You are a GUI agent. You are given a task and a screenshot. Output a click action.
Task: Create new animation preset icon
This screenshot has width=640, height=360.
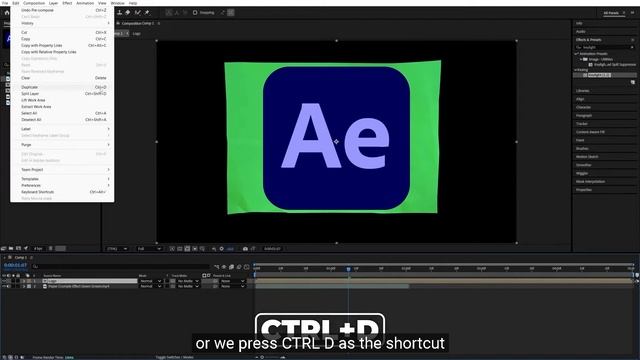pos(633,82)
